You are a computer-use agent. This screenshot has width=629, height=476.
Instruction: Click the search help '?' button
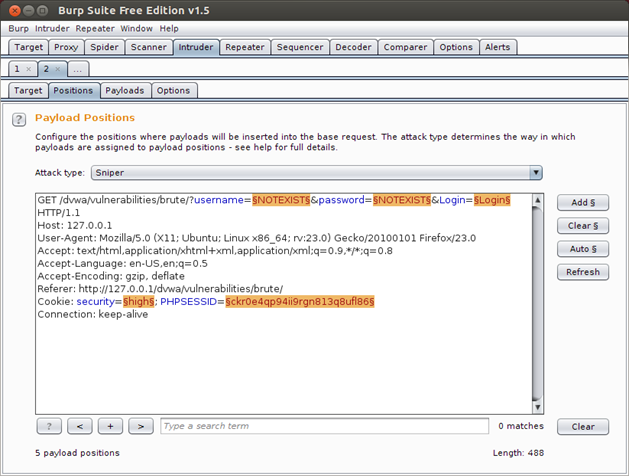(49, 426)
